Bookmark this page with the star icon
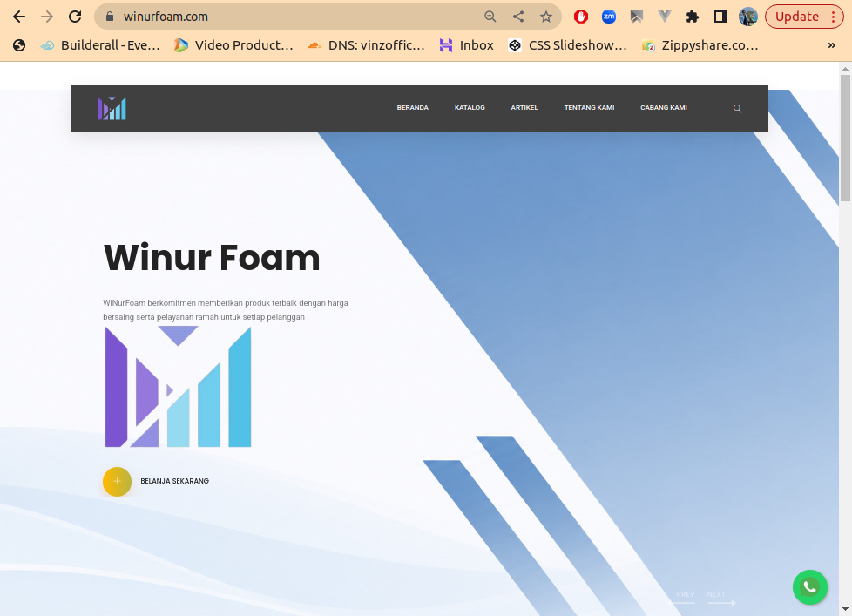Image resolution: width=852 pixels, height=616 pixels. coord(546,17)
